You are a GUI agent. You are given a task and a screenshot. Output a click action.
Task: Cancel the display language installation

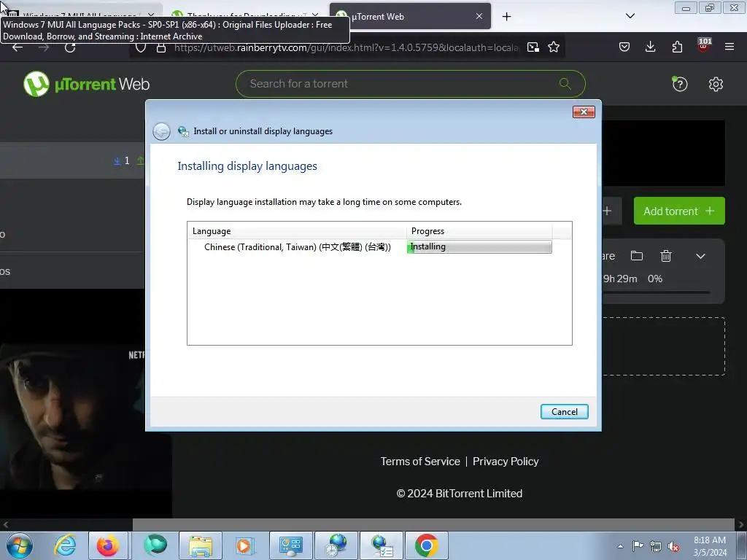(x=564, y=412)
